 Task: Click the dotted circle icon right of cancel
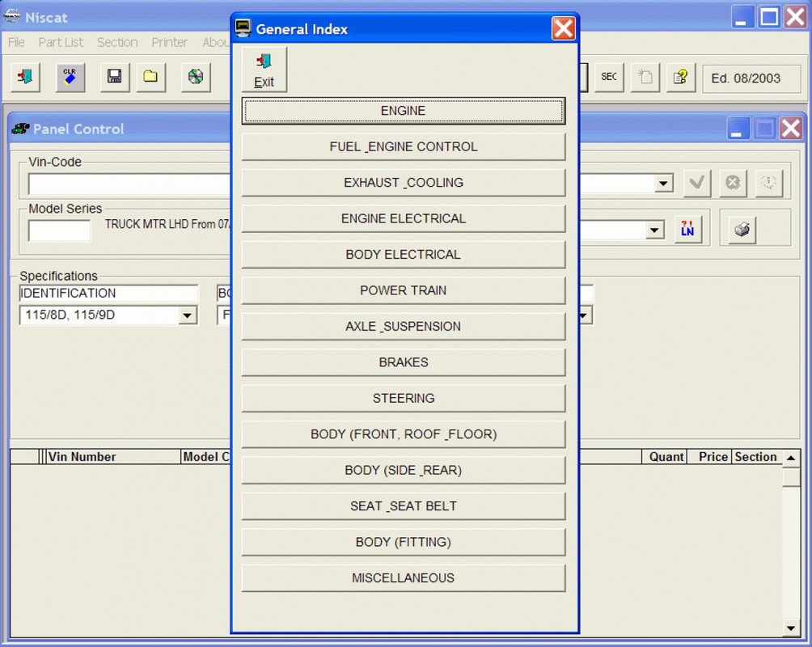point(768,183)
